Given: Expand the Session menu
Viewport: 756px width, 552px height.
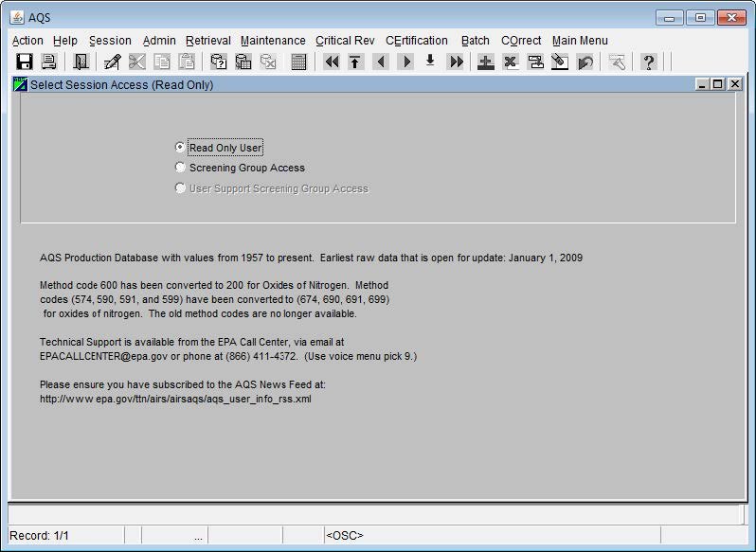Looking at the screenshot, I should (x=110, y=41).
